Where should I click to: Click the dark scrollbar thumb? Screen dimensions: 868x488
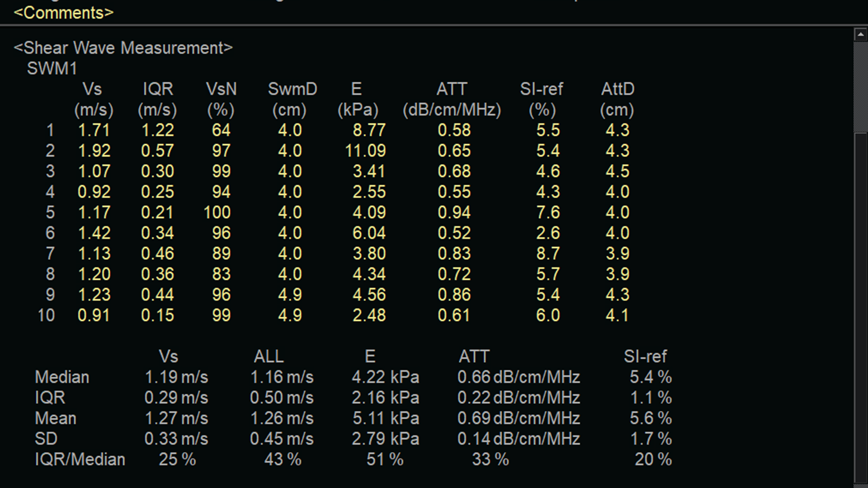(860, 307)
